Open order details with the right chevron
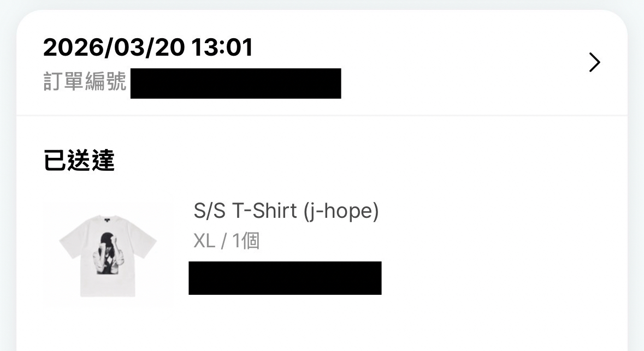This screenshot has height=351, width=644. click(595, 63)
